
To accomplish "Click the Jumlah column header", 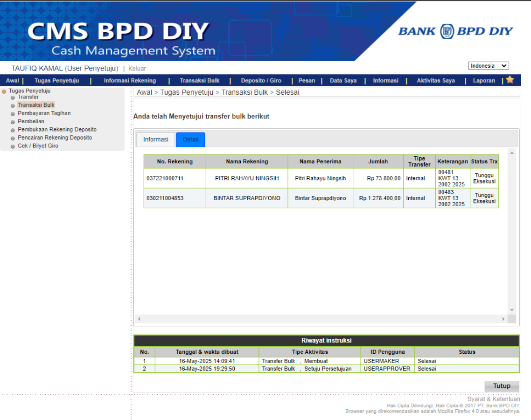I will pyautogui.click(x=378, y=161).
